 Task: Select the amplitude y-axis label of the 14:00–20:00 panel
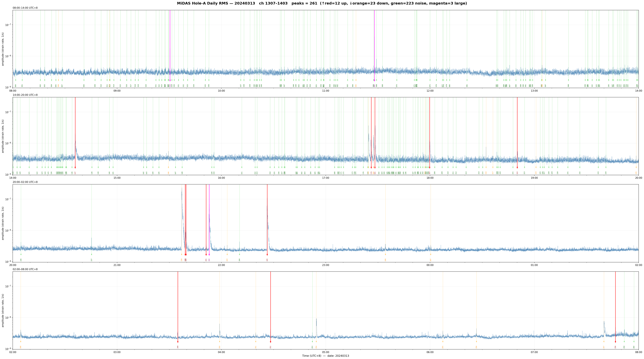[x=3, y=136]
